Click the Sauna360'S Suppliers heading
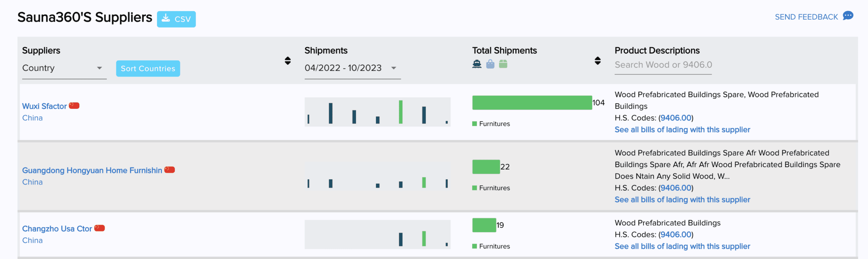The width and height of the screenshot is (868, 259). pyautogui.click(x=85, y=17)
